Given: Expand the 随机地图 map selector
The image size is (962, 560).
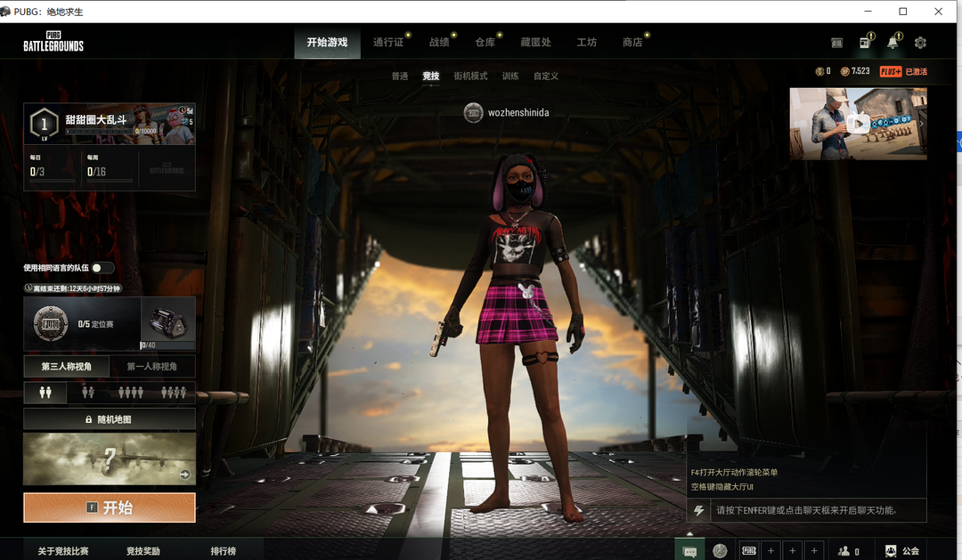Looking at the screenshot, I should [109, 419].
